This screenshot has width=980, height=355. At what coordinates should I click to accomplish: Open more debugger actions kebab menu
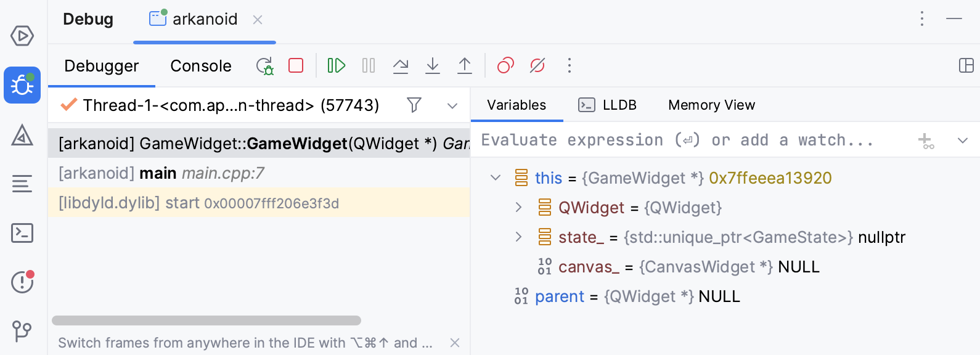pos(569,65)
